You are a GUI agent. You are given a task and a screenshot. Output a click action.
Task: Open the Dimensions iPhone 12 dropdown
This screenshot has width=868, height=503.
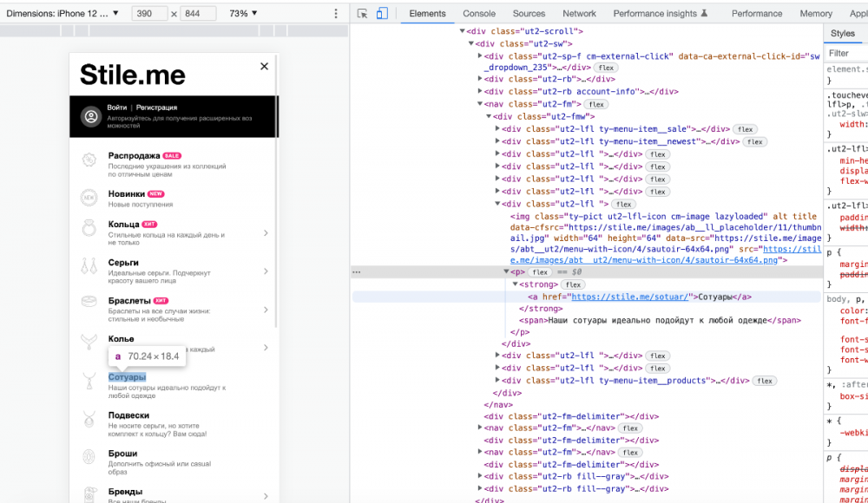(65, 13)
